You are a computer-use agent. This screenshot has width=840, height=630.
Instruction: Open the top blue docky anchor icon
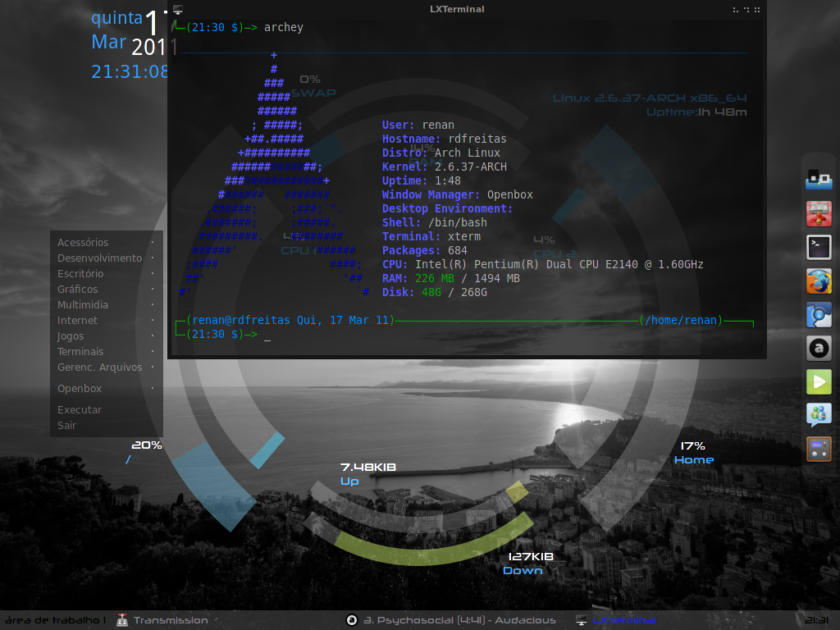pyautogui.click(x=819, y=180)
